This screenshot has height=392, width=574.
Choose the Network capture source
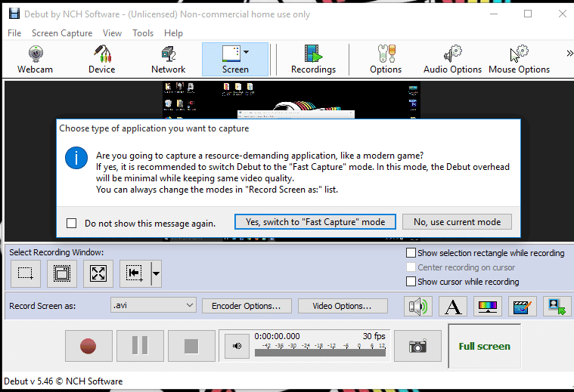coord(168,60)
